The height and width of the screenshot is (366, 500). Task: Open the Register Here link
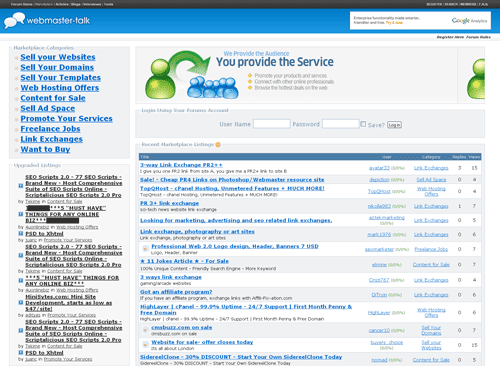pyautogui.click(x=450, y=37)
